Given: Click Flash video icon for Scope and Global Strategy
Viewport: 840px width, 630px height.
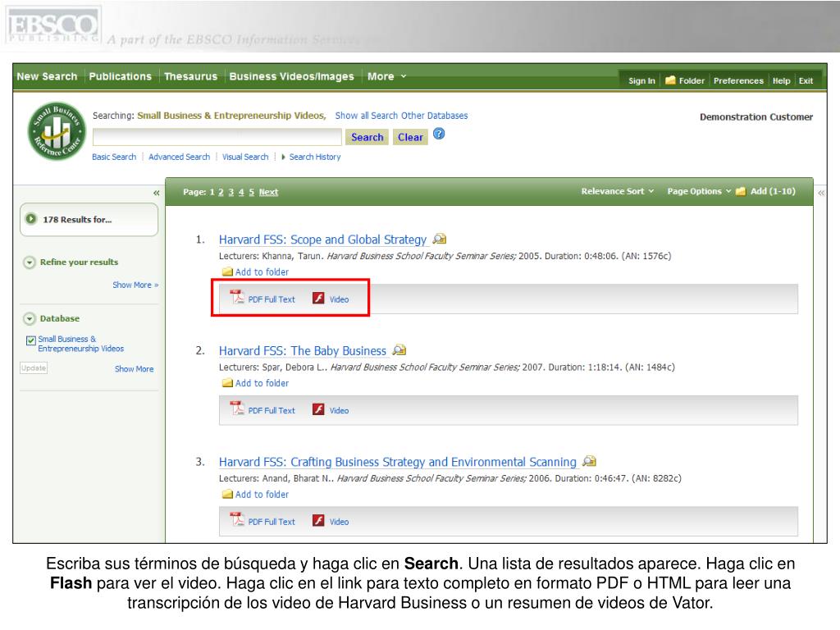Looking at the screenshot, I should pos(319,298).
